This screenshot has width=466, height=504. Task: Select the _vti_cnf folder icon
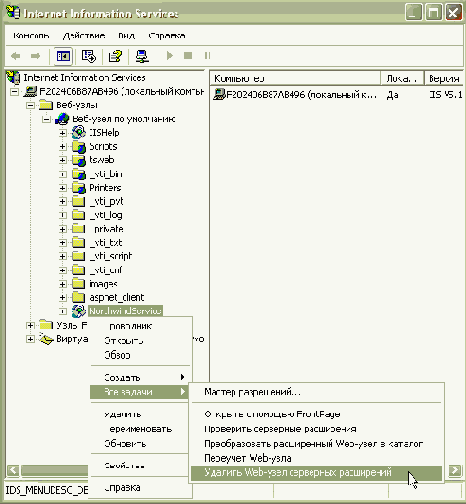pyautogui.click(x=79, y=270)
